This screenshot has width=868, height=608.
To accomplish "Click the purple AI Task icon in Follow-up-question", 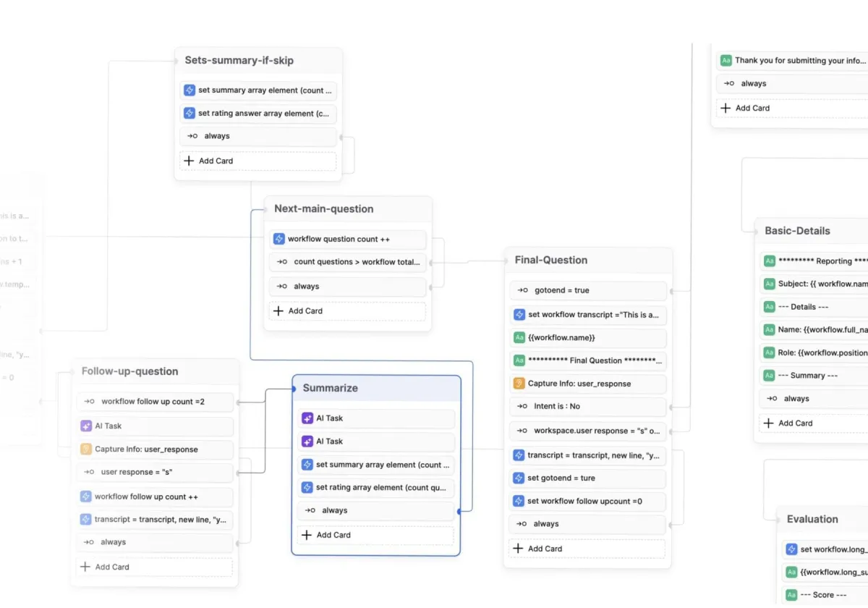I will (x=86, y=426).
